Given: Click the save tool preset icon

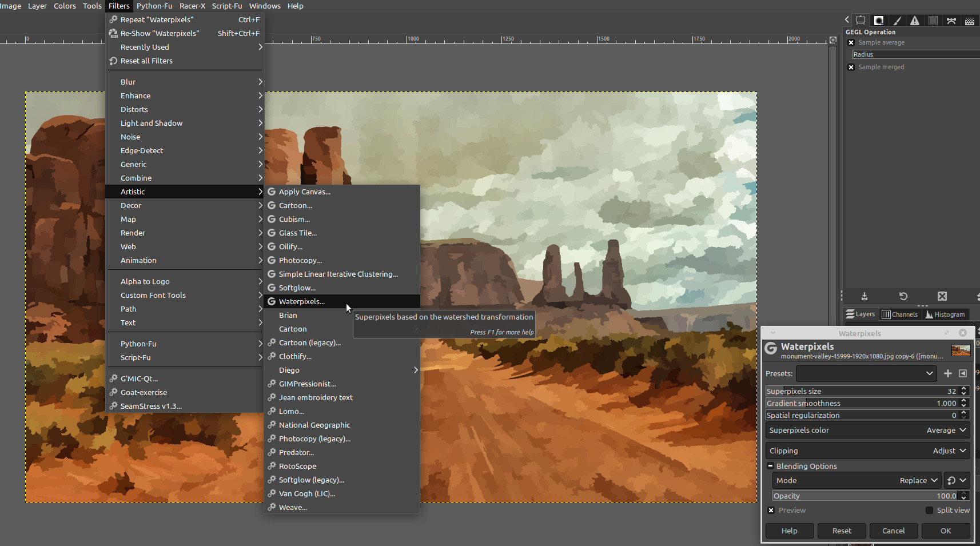Looking at the screenshot, I should pyautogui.click(x=865, y=296).
